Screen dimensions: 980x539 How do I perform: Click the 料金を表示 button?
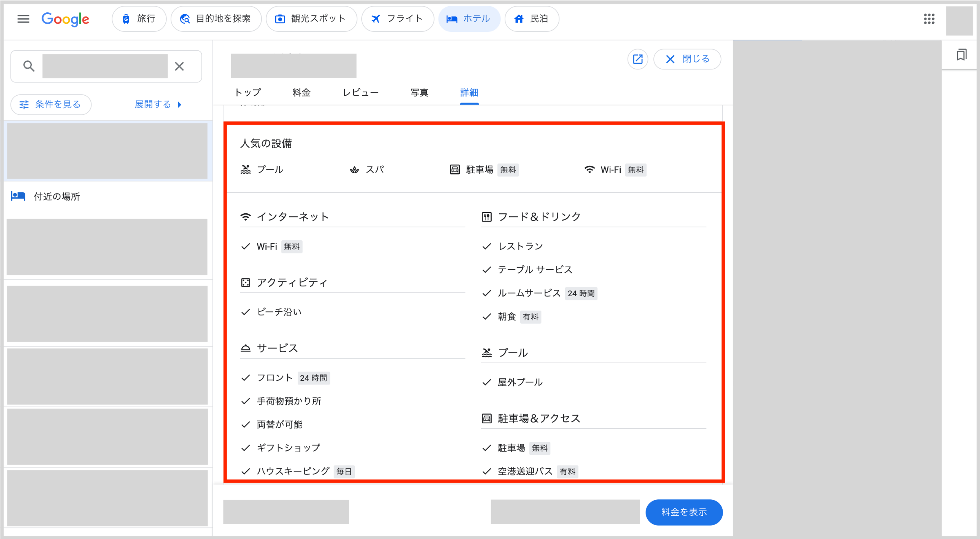pyautogui.click(x=684, y=512)
